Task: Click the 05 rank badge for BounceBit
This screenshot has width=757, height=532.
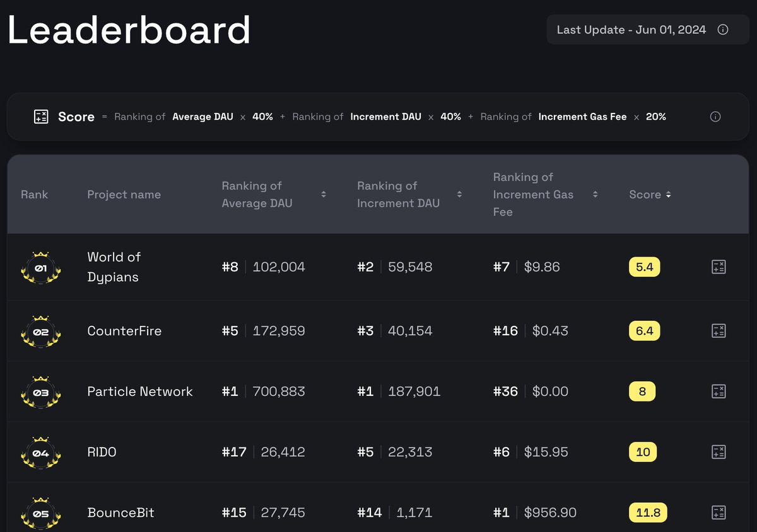Action: coord(41,512)
